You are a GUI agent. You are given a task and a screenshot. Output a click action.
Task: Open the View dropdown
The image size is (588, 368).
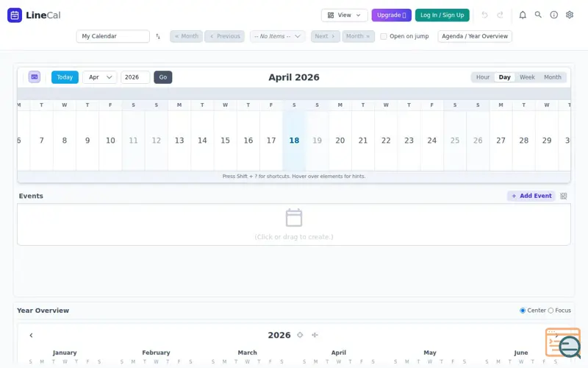(x=344, y=15)
